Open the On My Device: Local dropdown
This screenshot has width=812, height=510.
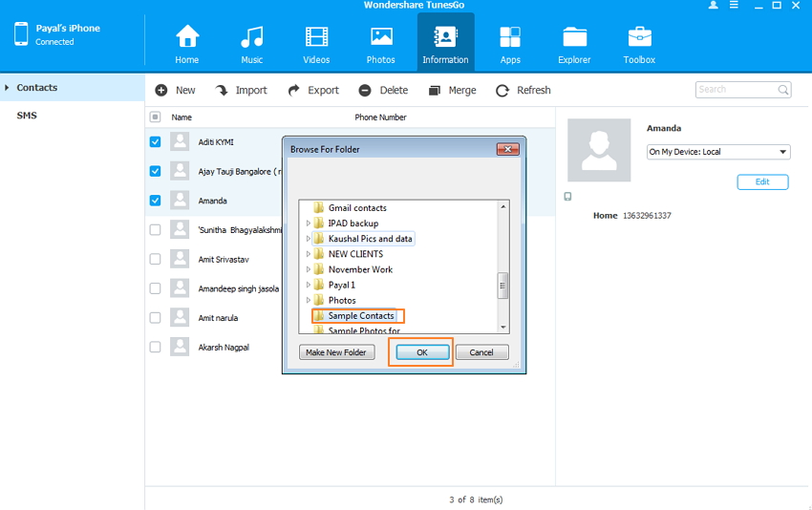click(x=717, y=152)
